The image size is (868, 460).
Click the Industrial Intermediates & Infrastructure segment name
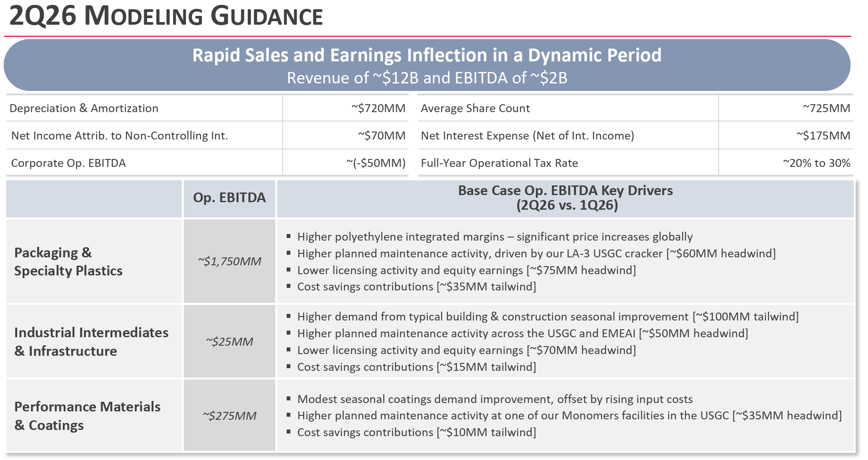pyautogui.click(x=91, y=342)
